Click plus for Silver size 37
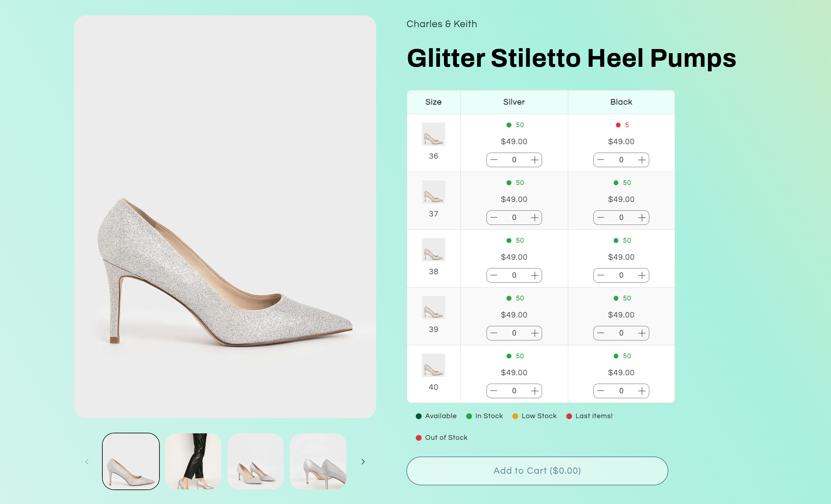The image size is (831, 504). 535,217
